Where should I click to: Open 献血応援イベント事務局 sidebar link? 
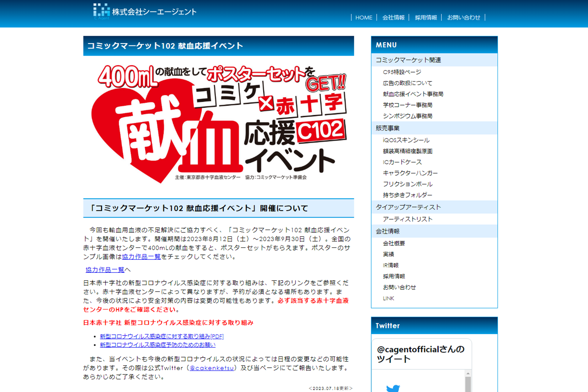click(x=413, y=94)
